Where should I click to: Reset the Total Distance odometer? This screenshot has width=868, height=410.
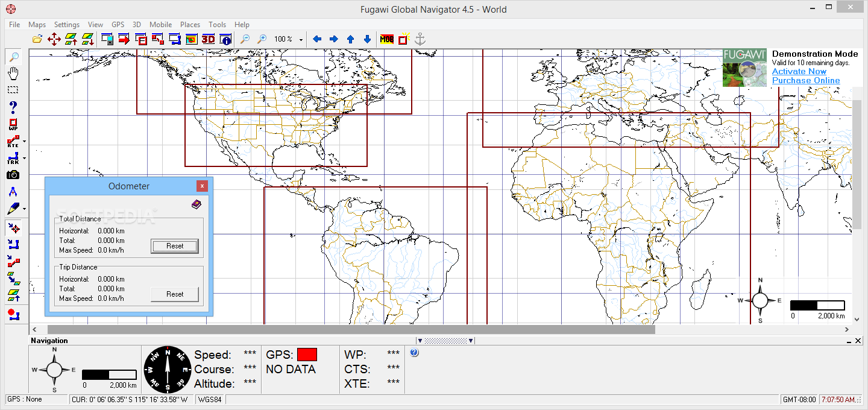175,245
